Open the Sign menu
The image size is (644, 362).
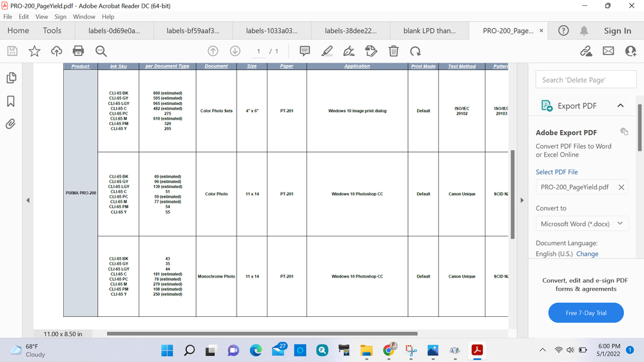coord(61,17)
